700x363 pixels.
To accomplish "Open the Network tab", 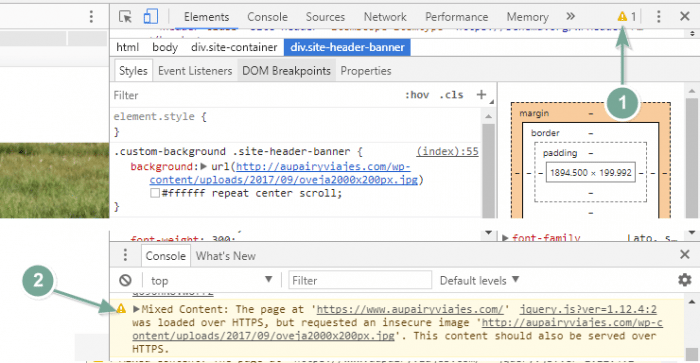I will (385, 17).
